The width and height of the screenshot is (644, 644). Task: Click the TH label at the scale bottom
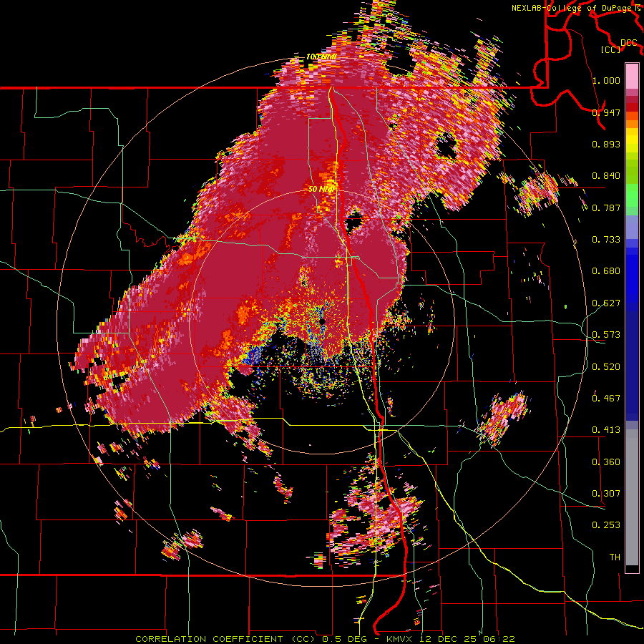click(615, 557)
